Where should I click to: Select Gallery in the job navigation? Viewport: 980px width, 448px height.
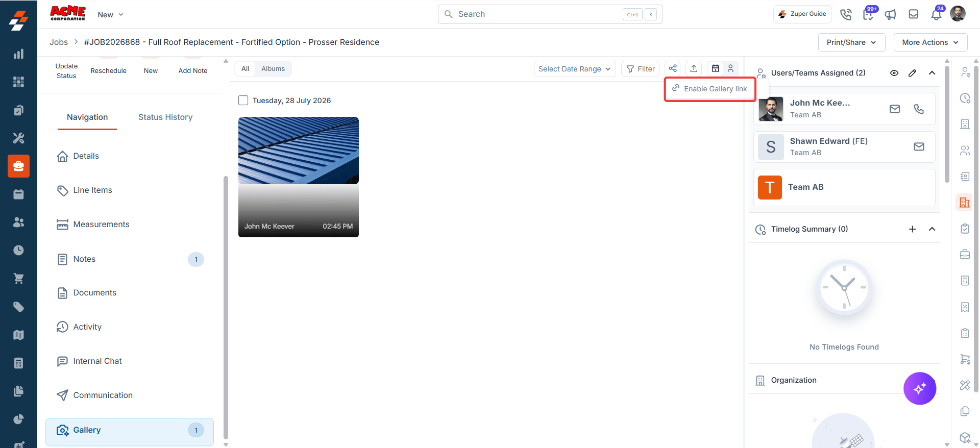(x=130, y=432)
